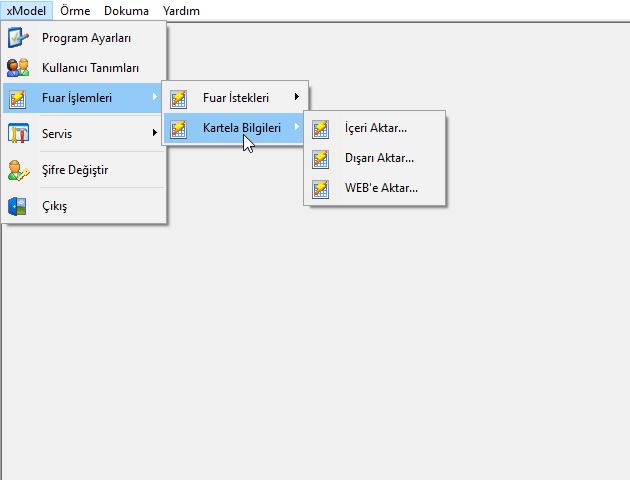
Task: Click the Fuar İşlemleri menu icon
Action: click(19, 98)
